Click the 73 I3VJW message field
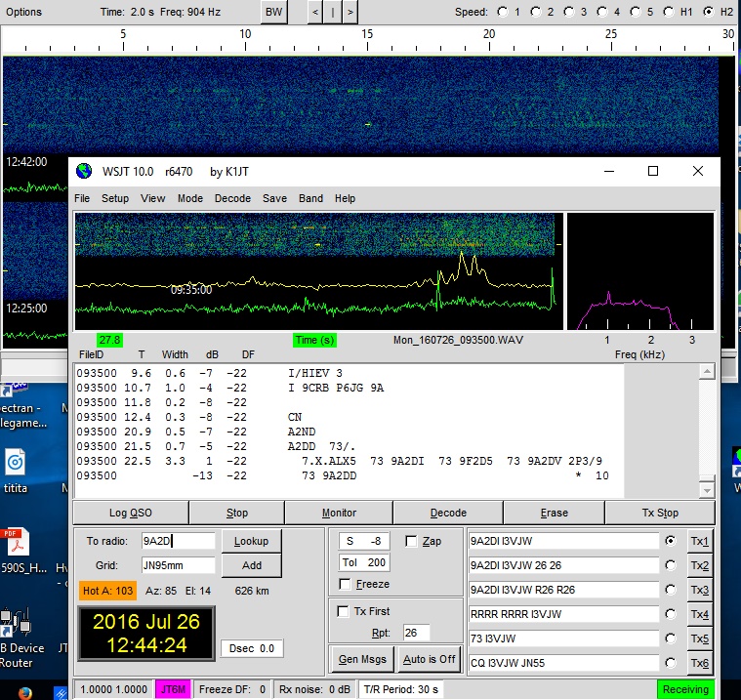The image size is (741, 700). 563,638
